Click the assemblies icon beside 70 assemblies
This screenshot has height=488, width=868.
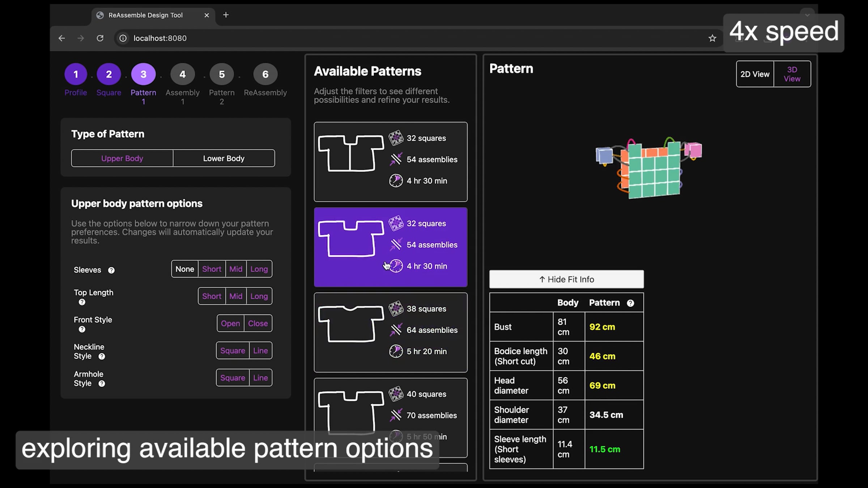point(396,415)
